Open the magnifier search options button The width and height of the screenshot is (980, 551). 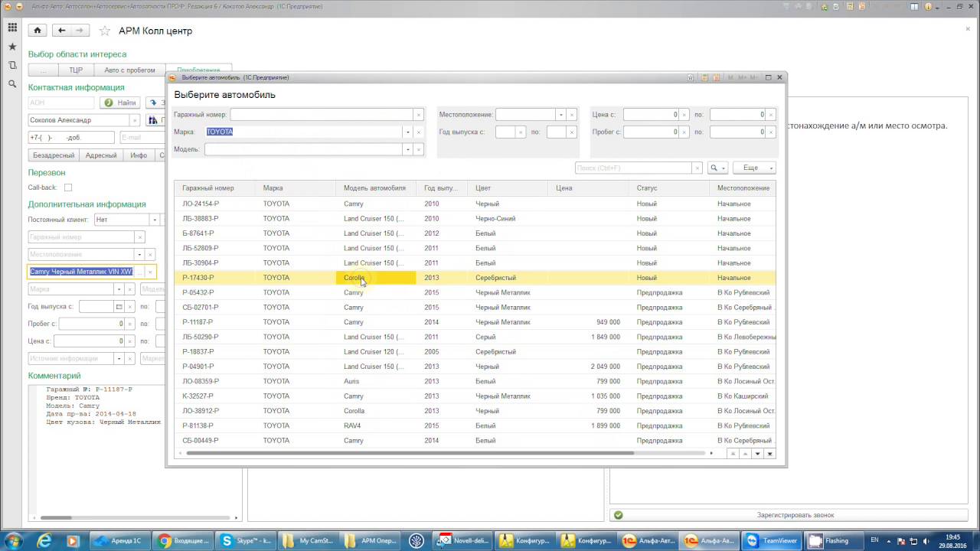tap(717, 168)
